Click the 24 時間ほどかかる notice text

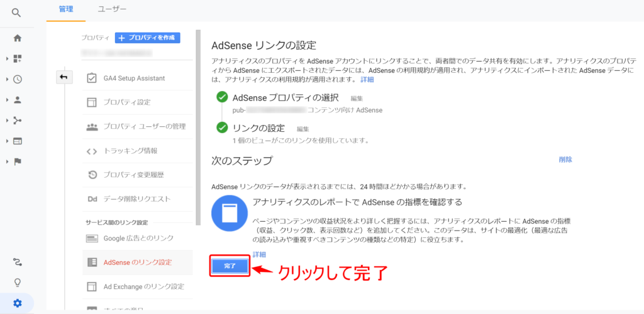[x=340, y=187]
